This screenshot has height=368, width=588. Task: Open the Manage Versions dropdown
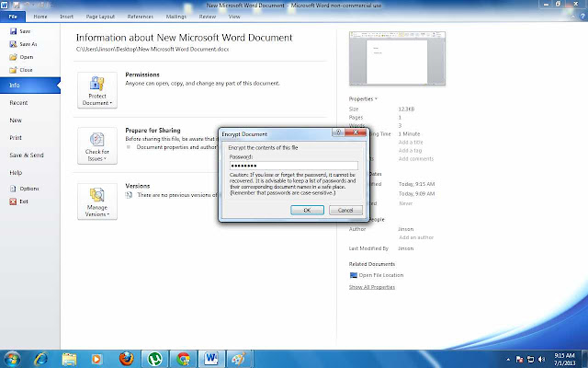point(97,201)
